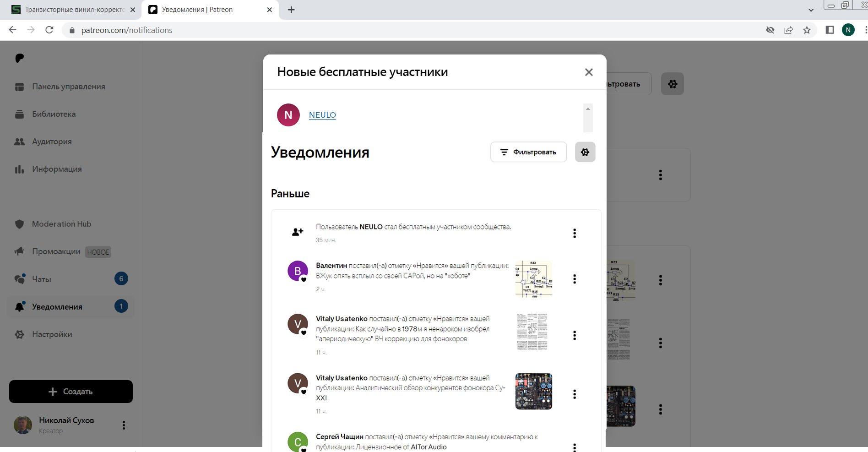This screenshot has height=452, width=868.
Task: Click the Фильтровать button in dialog
Action: tap(529, 152)
